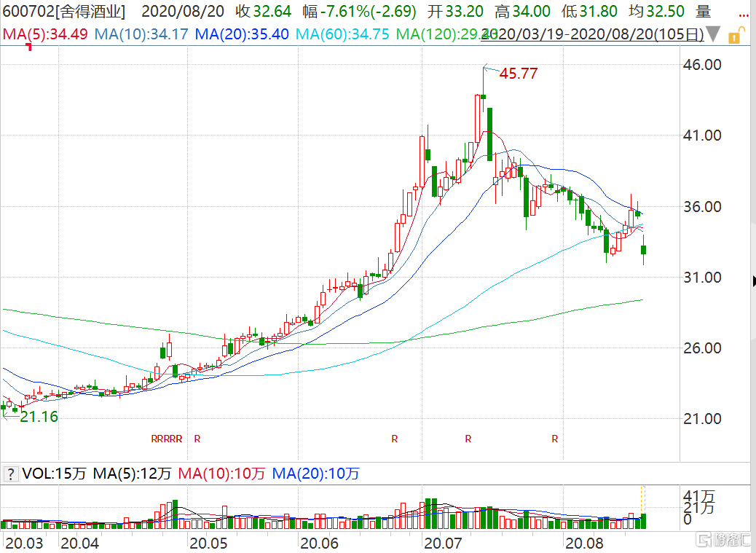Screen dimensions: 756x553
Task: Select the MA(10):34.17 indicator label
Action: pyautogui.click(x=141, y=34)
